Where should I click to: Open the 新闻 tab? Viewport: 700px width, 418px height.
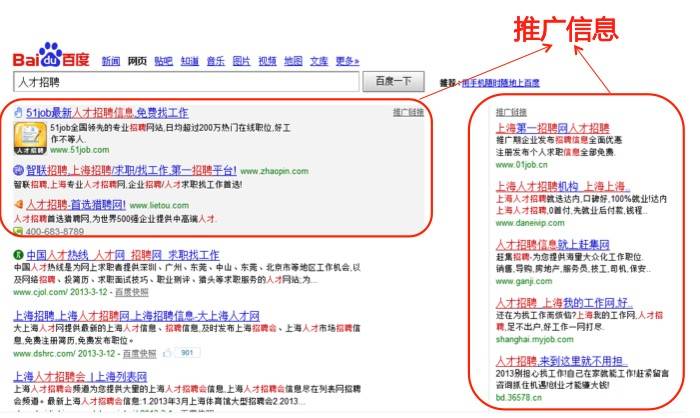[111, 61]
